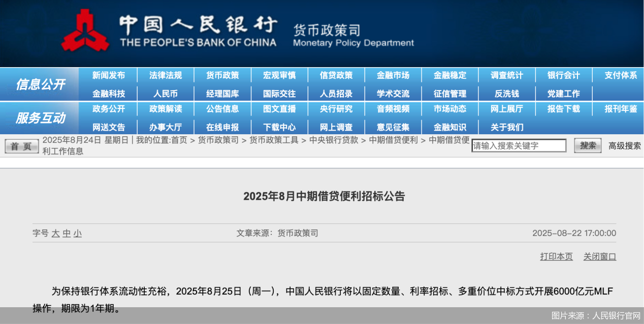The height and width of the screenshot is (324, 644).
Task: Open 央行研究 menu item
Action: [x=336, y=109]
